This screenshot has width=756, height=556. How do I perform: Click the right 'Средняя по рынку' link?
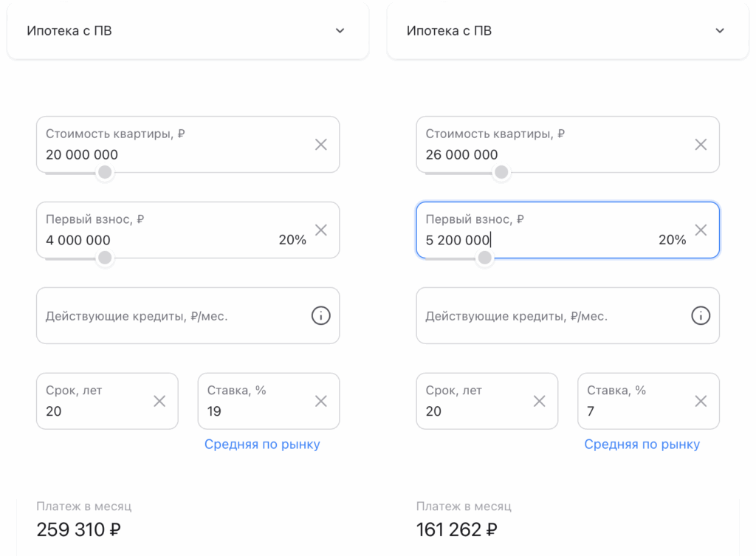click(x=642, y=445)
